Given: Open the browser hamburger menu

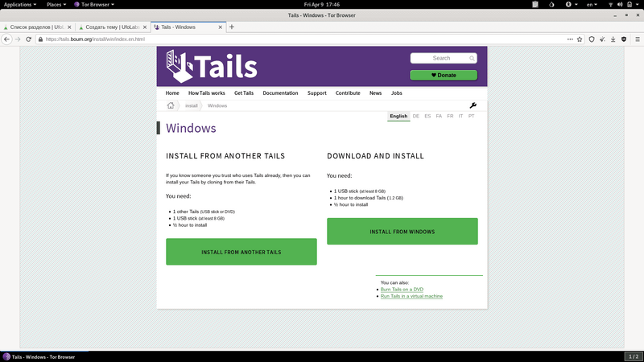Looking at the screenshot, I should 638,39.
